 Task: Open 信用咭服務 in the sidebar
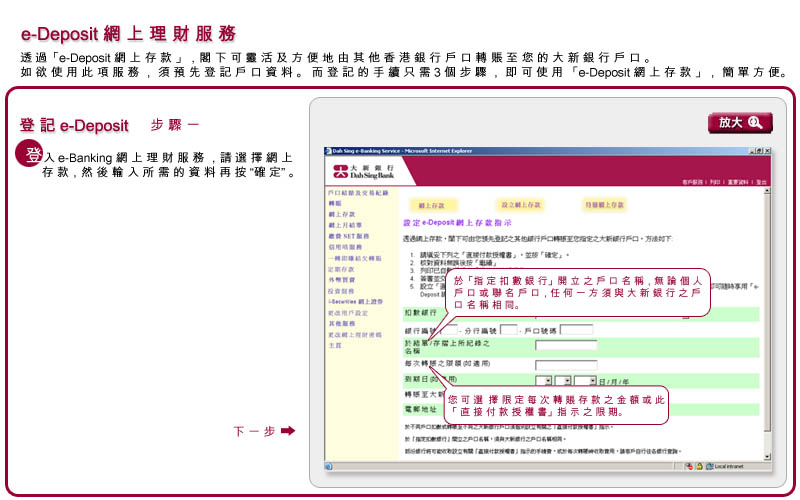345,247
